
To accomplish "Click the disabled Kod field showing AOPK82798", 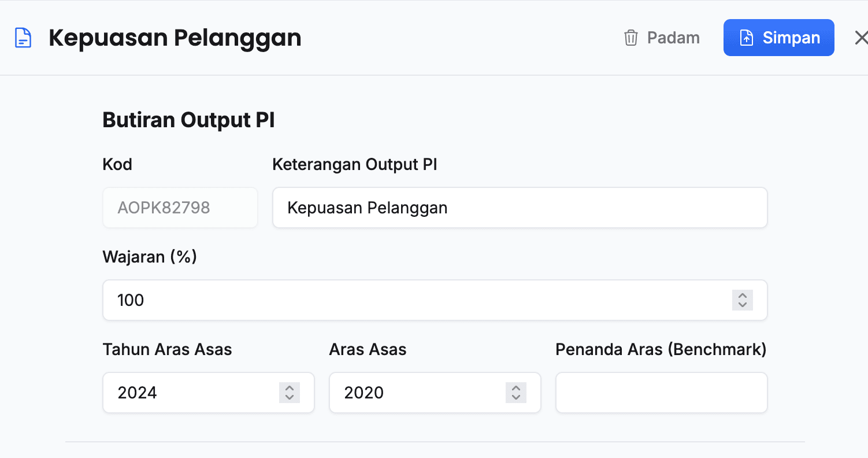I will pyautogui.click(x=180, y=208).
